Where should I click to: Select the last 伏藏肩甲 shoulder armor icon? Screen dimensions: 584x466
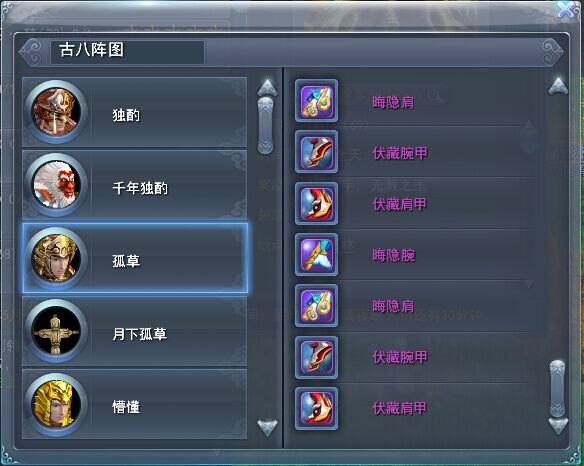(x=317, y=409)
